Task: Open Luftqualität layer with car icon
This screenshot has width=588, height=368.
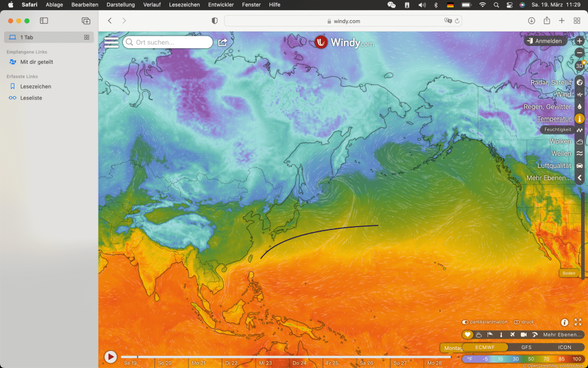Action: pyautogui.click(x=579, y=166)
